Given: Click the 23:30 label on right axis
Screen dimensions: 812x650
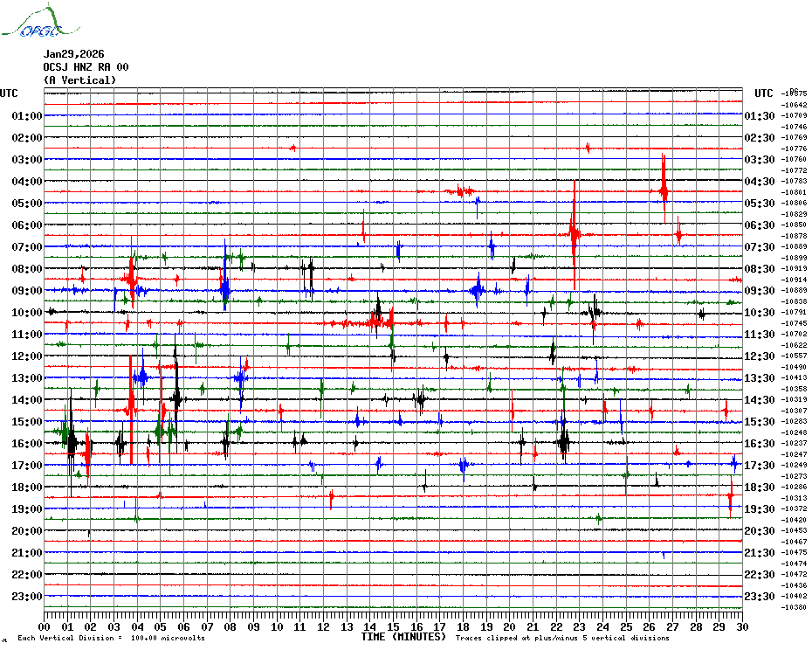Looking at the screenshot, I should (760, 597).
